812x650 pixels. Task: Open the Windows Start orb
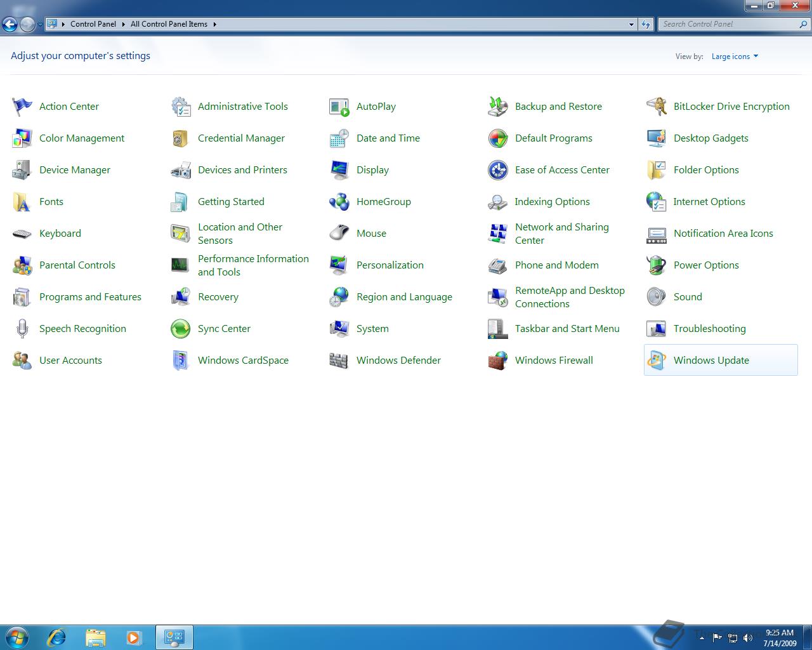tap(17, 637)
